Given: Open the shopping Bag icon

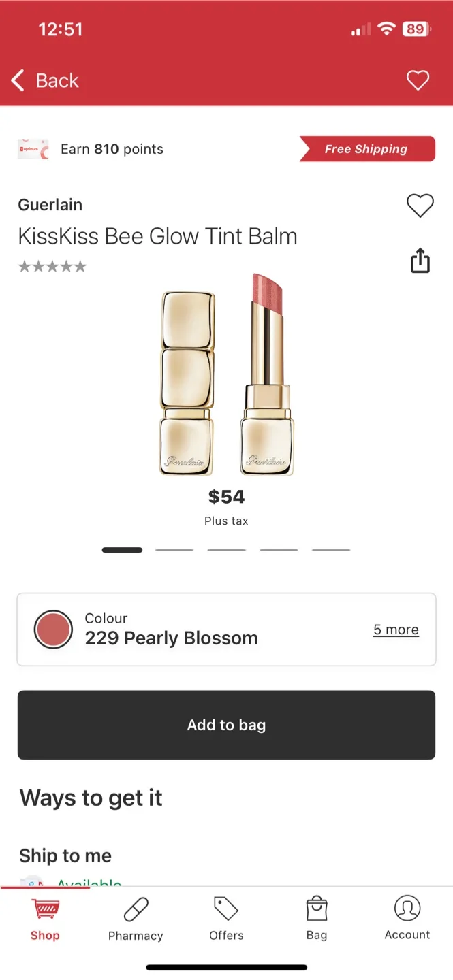Looking at the screenshot, I should (316, 907).
